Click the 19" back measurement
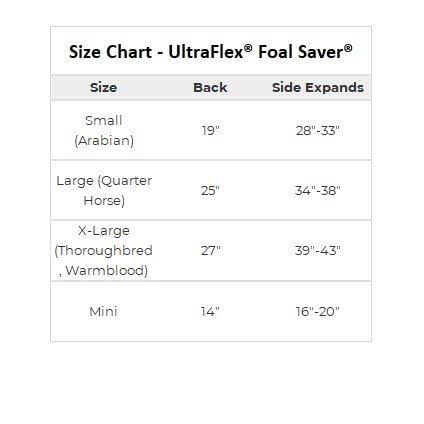Viewport: 424px width, 424px height. [x=211, y=130]
